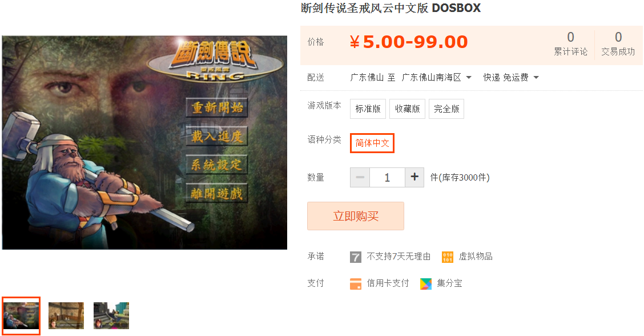644x336 pixels.
Task: Toggle the 简体中文 language option
Action: tap(372, 143)
